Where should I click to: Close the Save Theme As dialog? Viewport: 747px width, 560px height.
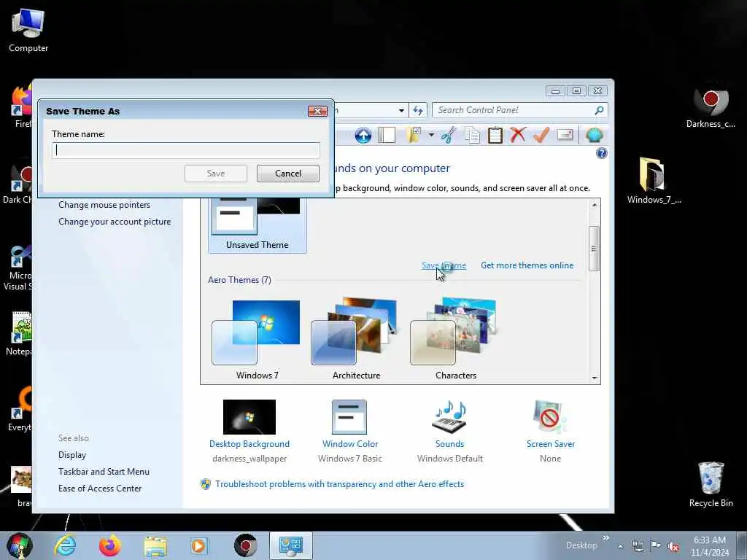tap(317, 111)
